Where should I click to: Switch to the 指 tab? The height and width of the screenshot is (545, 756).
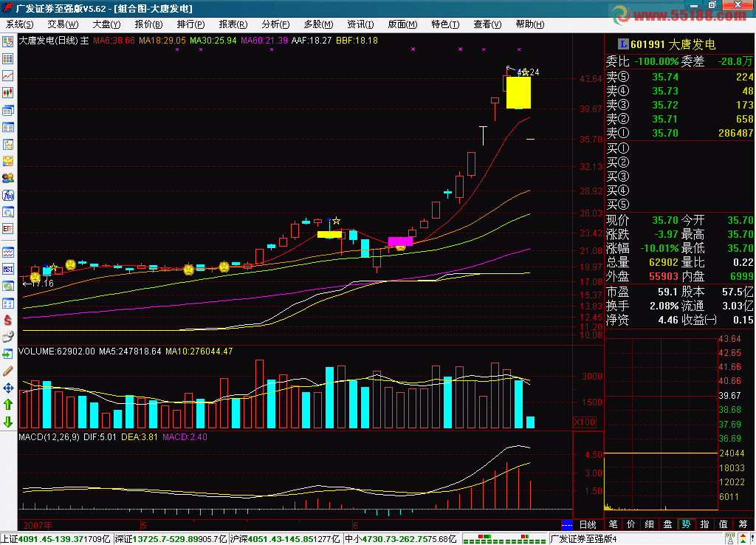[704, 524]
